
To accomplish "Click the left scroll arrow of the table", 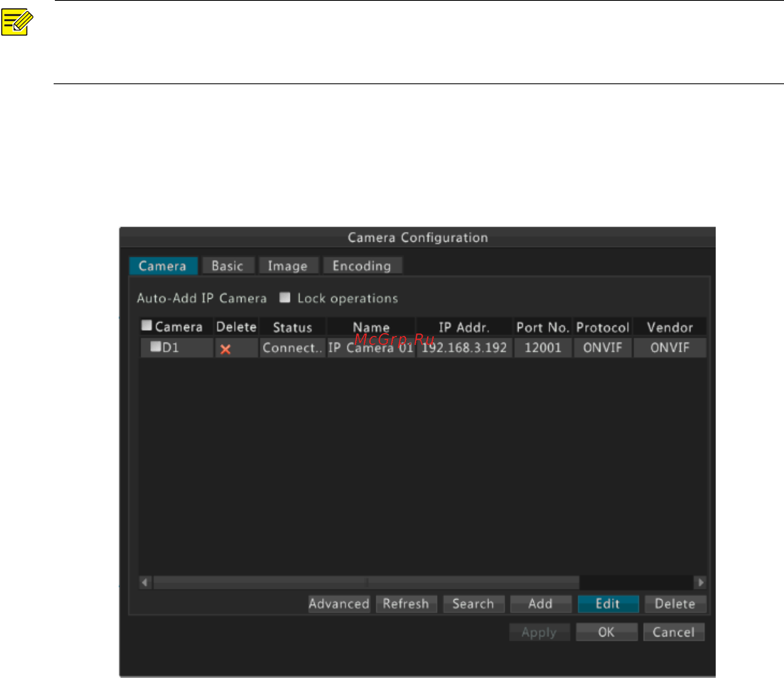I will 145,582.
